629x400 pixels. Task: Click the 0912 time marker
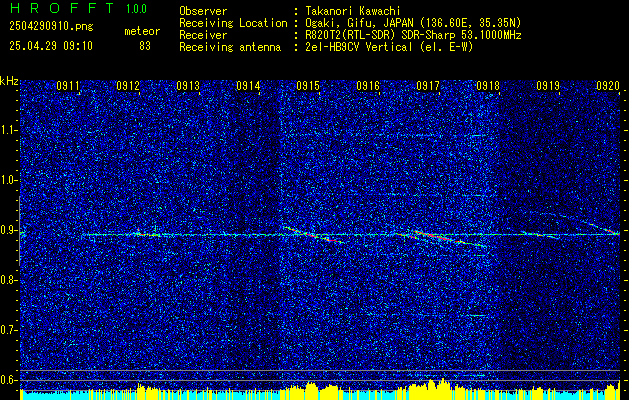click(128, 86)
